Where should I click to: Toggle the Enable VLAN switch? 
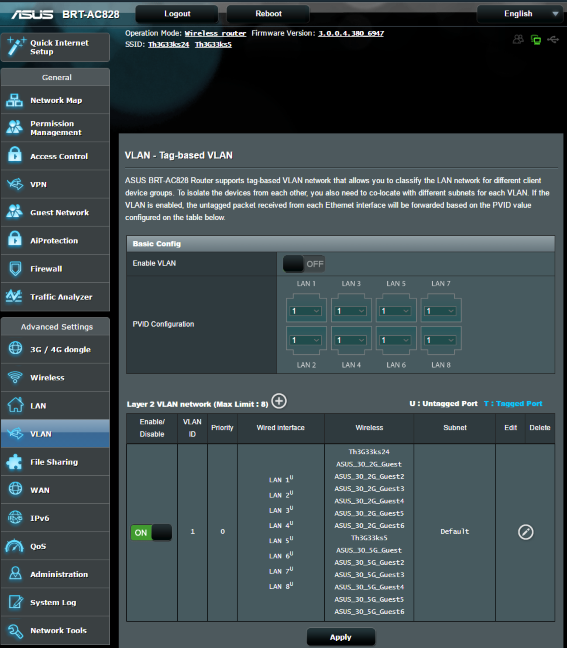304,264
